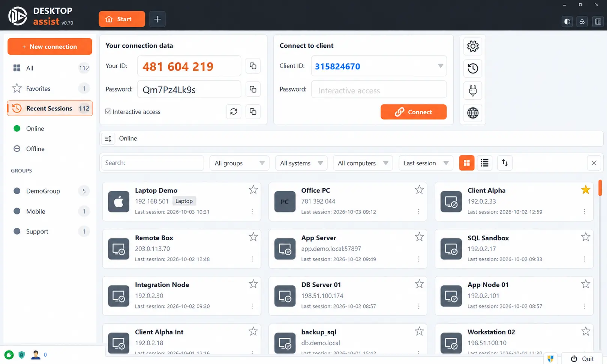Toggle the Interactive access checkbox
Image resolution: width=607 pixels, height=364 pixels.
108,112
